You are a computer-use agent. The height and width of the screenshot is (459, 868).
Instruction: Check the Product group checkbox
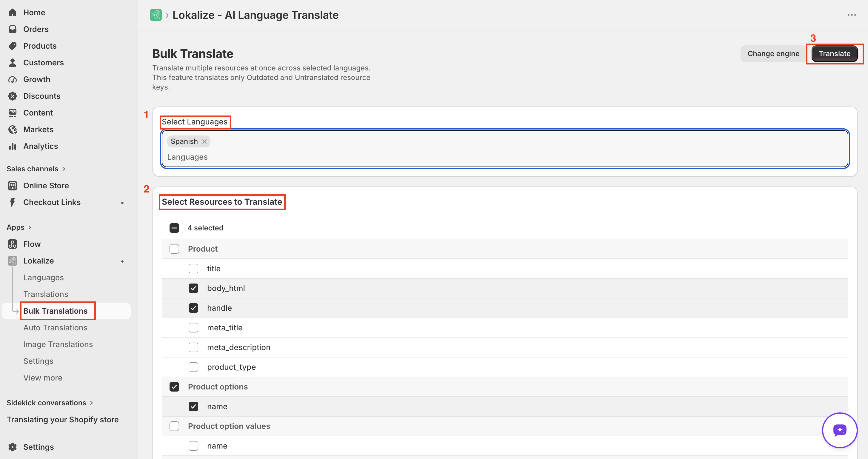coord(174,249)
